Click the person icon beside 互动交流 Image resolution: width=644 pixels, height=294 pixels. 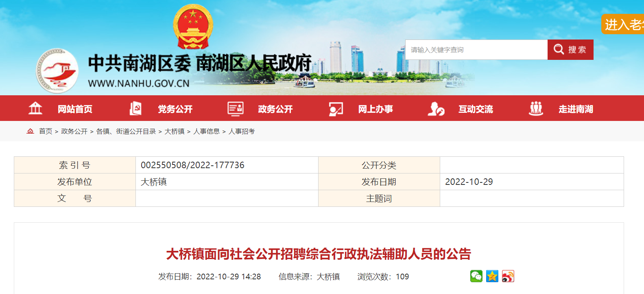[x=436, y=109]
